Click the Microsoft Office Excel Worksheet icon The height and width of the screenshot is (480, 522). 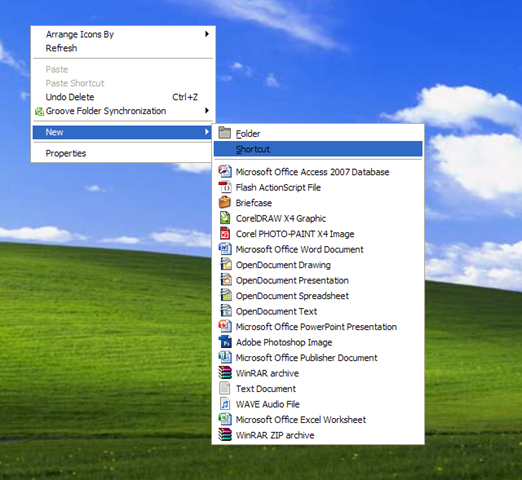[225, 419]
